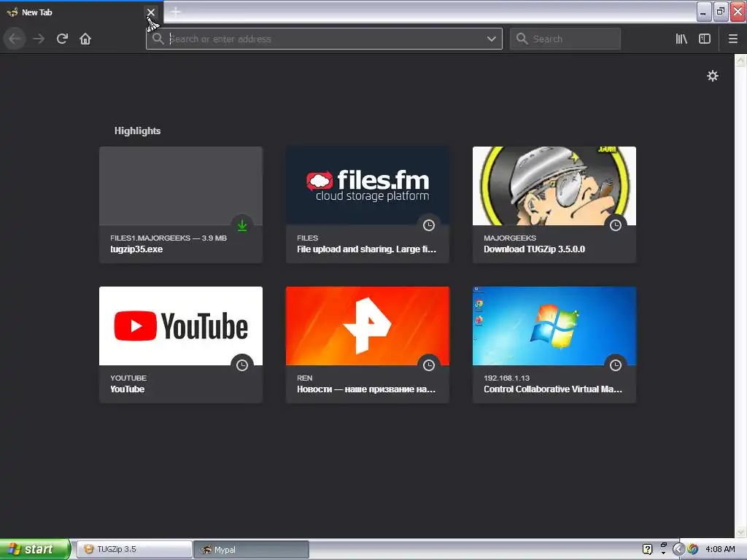747x560 pixels.
Task: Minimize the Mypal browser window
Action: click(704, 12)
